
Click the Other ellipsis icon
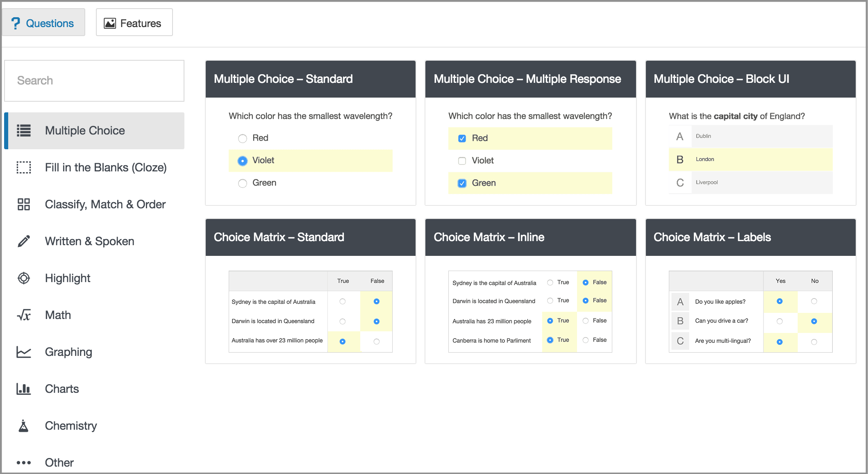tap(24, 463)
